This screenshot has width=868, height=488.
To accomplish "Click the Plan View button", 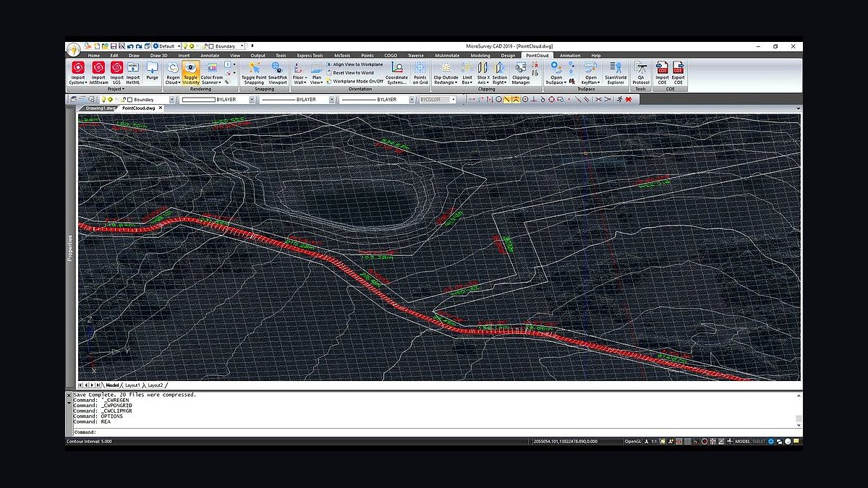I will 316,73.
